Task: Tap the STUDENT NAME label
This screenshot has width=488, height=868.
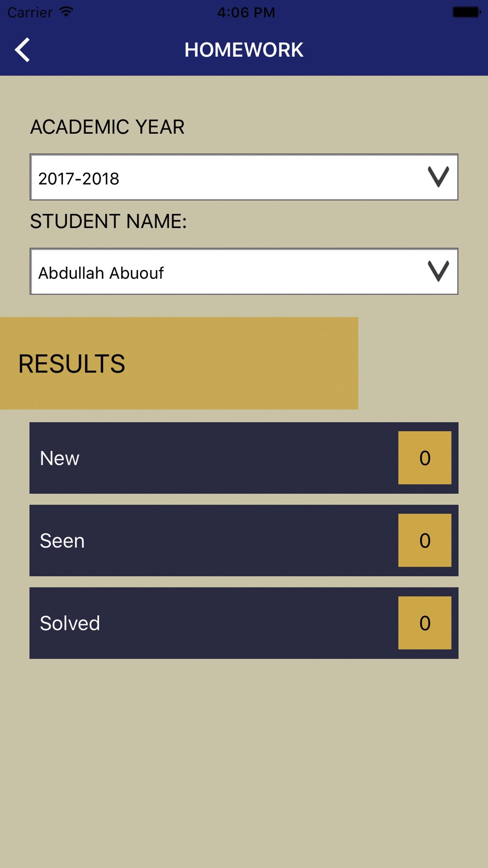Action: click(x=108, y=221)
